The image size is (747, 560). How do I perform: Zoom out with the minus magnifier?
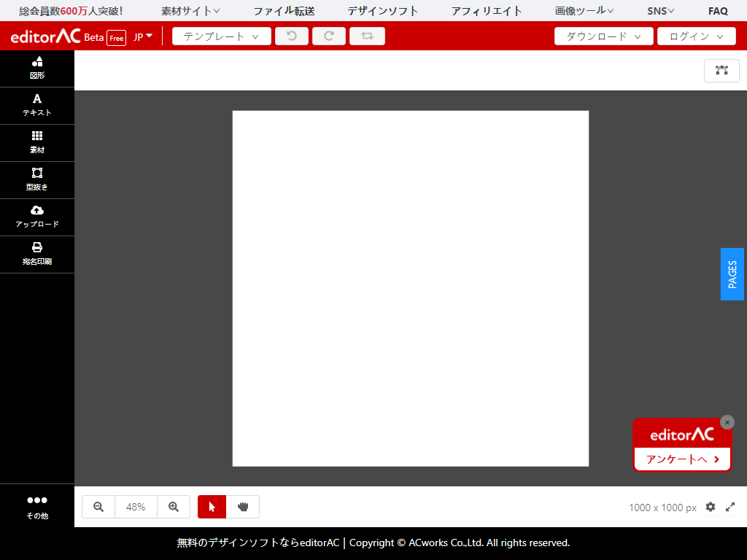pyautogui.click(x=98, y=507)
